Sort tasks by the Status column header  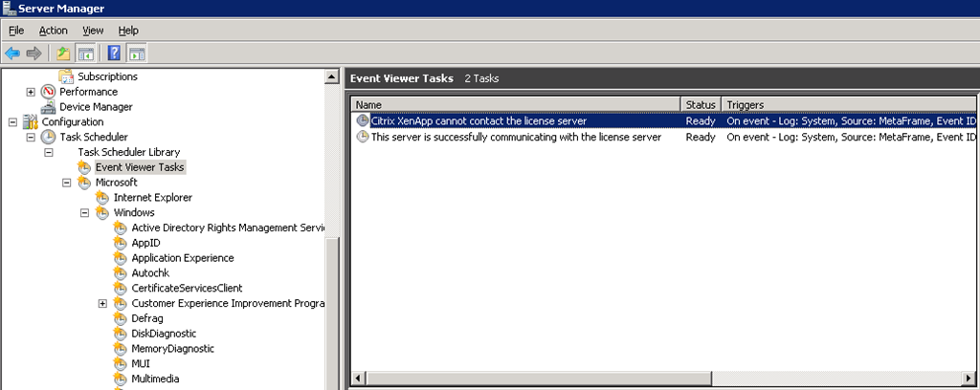(x=701, y=105)
